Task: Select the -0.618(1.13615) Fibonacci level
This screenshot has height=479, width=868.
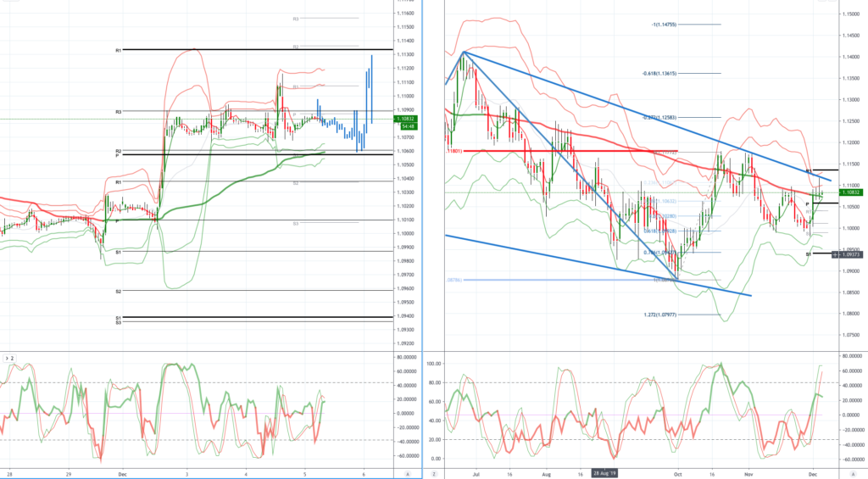Action: [659, 73]
